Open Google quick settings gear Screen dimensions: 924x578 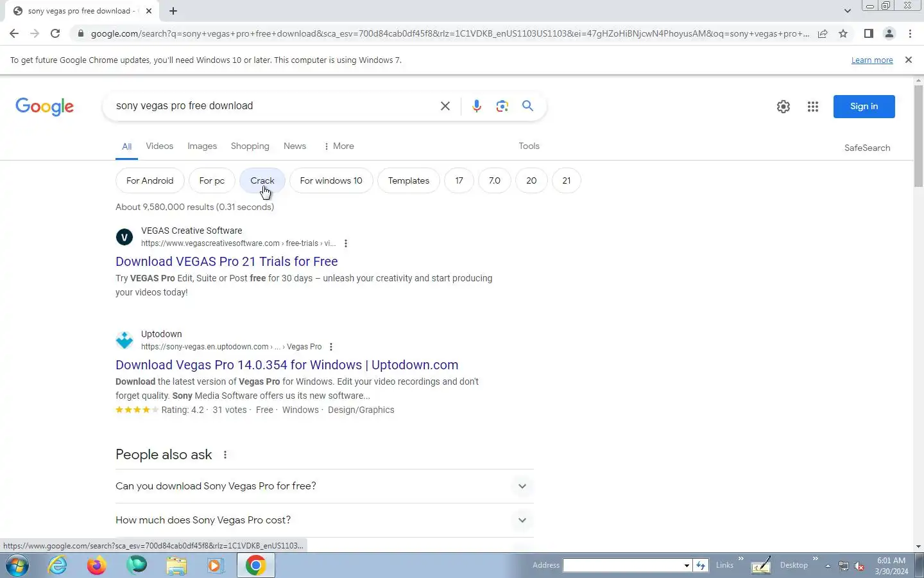coord(783,107)
